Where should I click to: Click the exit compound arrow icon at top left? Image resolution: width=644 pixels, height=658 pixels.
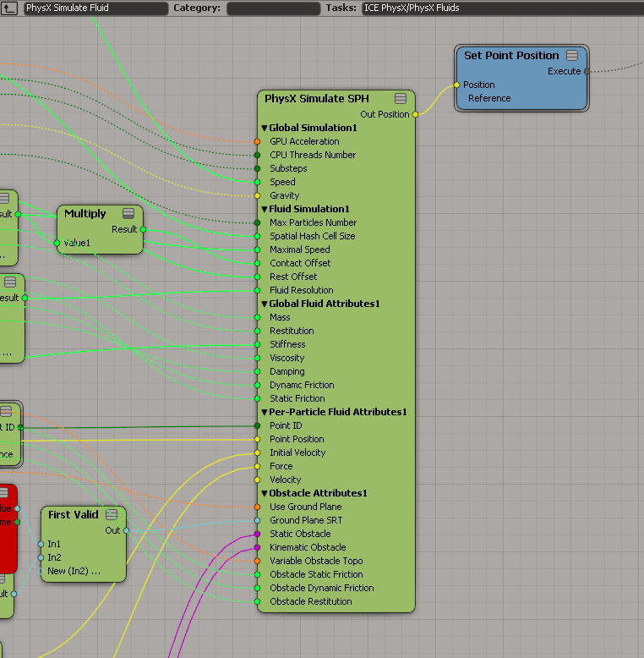pos(9,8)
